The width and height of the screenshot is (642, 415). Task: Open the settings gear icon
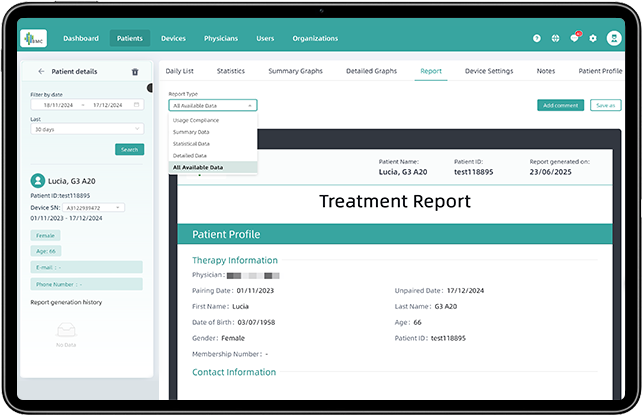tap(592, 38)
